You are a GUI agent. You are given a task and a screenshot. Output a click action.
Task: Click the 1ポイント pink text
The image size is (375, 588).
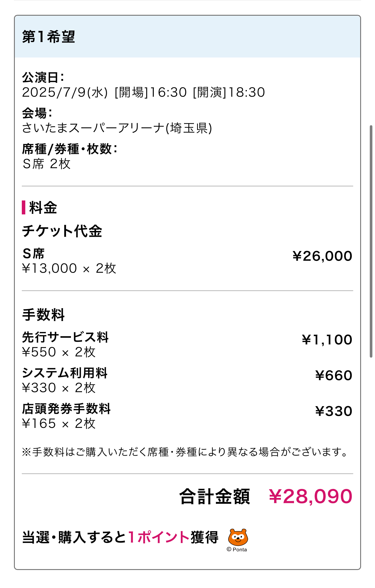[x=159, y=537]
